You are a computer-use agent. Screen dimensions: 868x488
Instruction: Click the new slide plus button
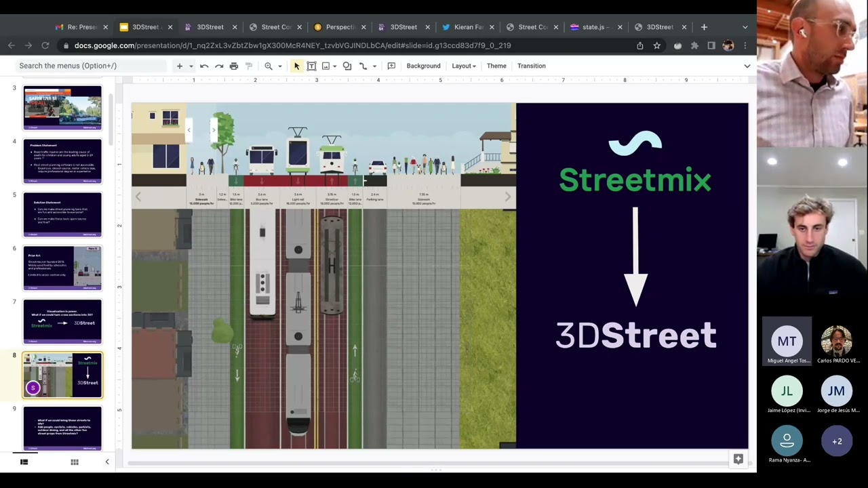click(180, 66)
